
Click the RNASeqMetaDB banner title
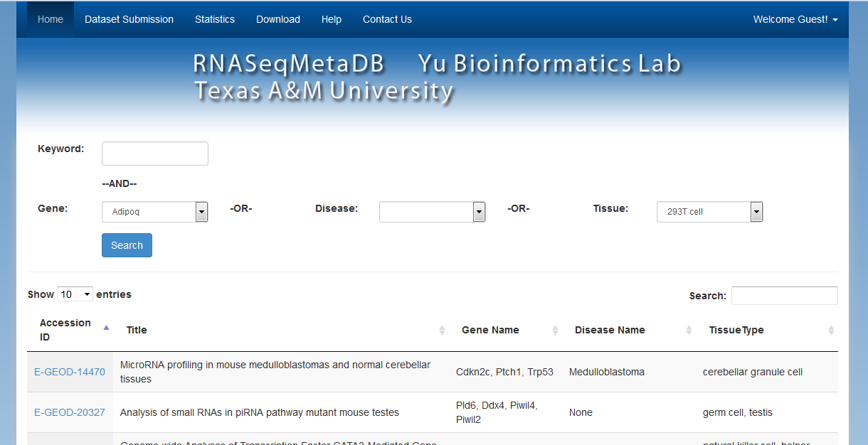point(289,64)
